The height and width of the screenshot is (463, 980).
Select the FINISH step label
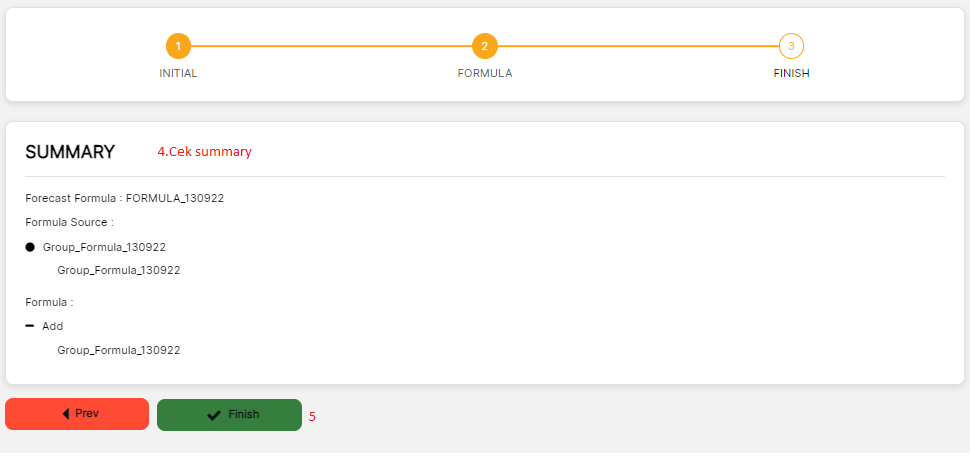pos(791,73)
